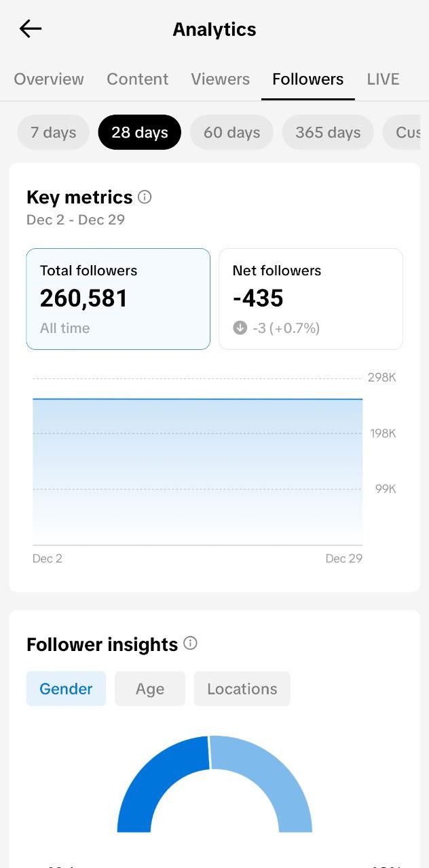The width and height of the screenshot is (429, 868).
Task: Tap the back arrow icon
Action: click(31, 28)
